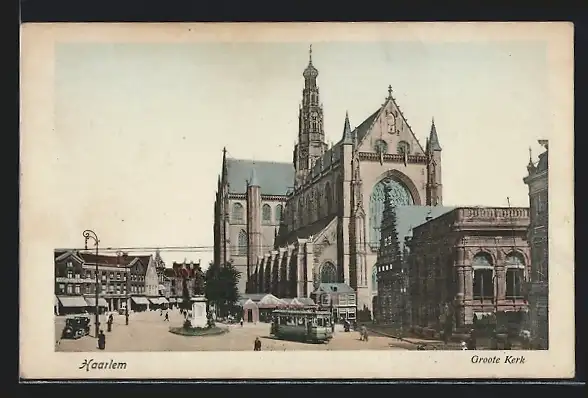Click the "Groote Kerk" caption text
Screen dimensions: 588x398
pos(498,359)
